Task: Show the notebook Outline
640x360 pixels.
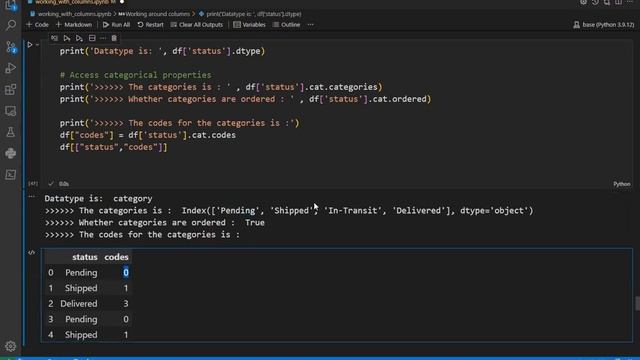Action: 286,24
